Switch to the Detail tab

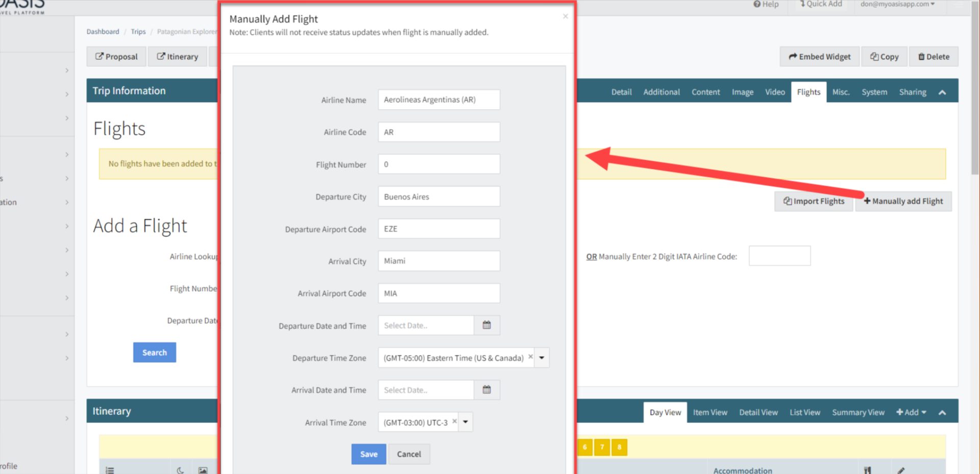[621, 92]
